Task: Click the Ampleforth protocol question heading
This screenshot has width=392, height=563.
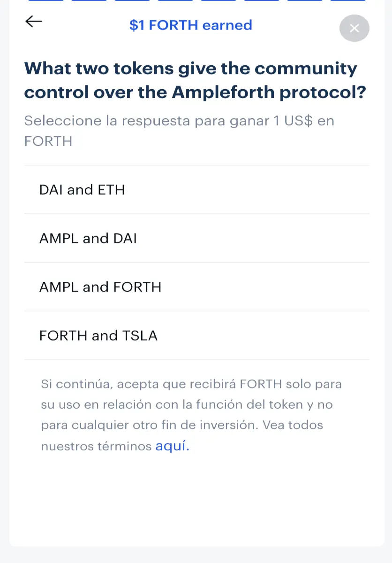Action: pos(195,80)
